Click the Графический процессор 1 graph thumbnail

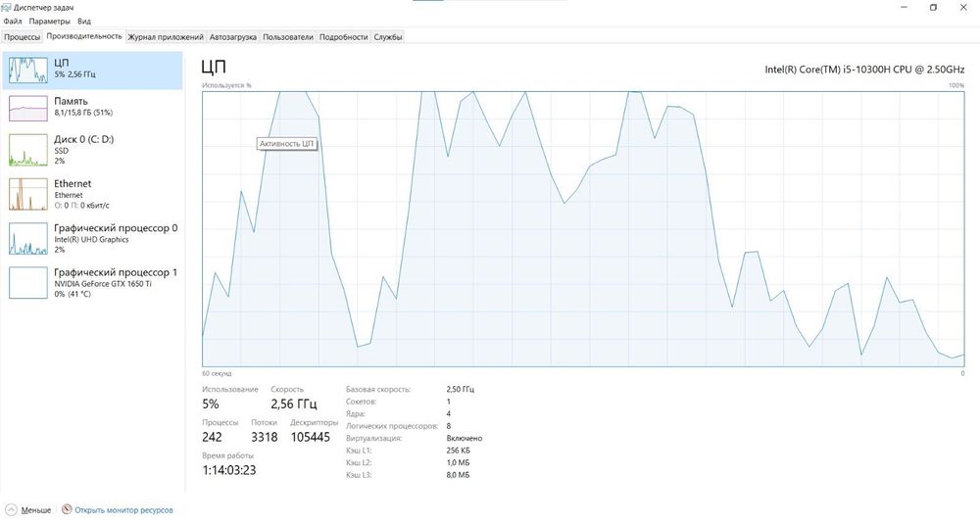click(28, 283)
